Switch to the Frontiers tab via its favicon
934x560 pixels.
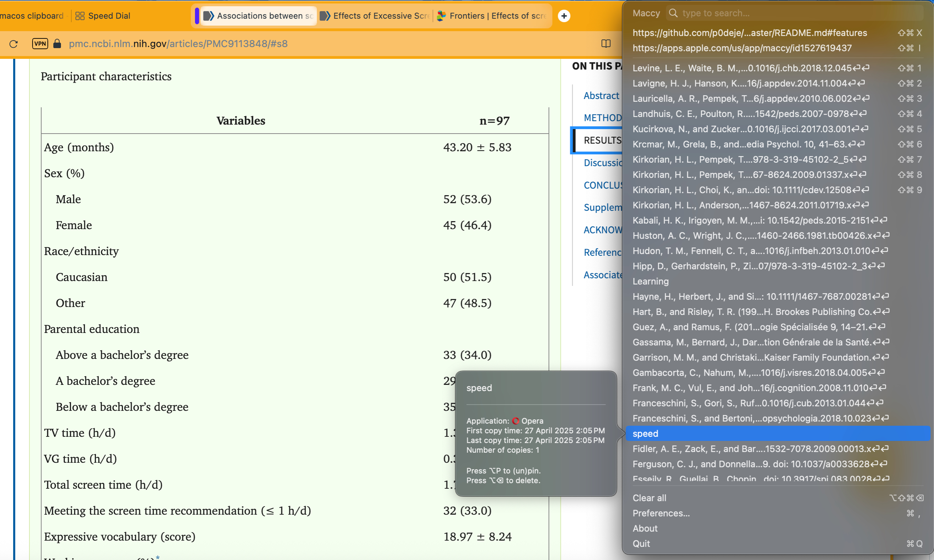tap(441, 16)
